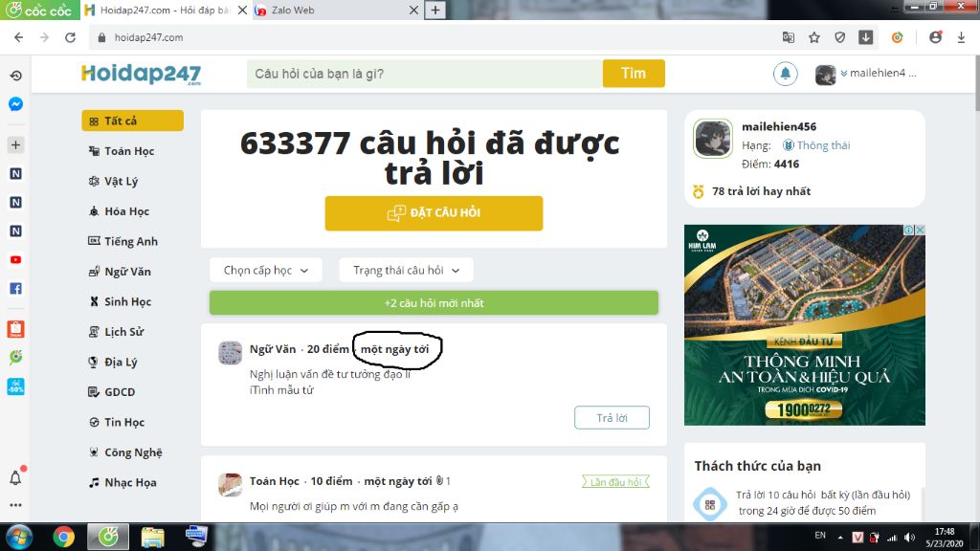This screenshot has height=551, width=980.
Task: Open mailehien4 account dropdown menu
Action: [x=879, y=73]
